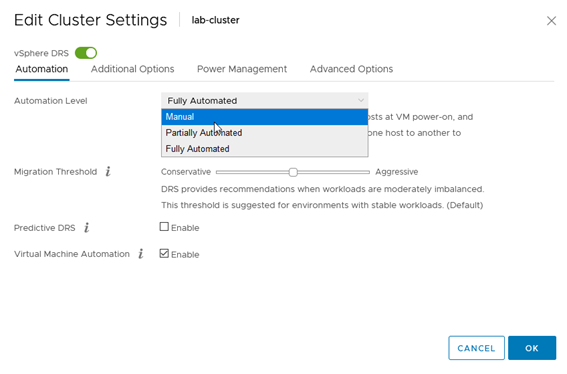The image size is (567, 374).
Task: Select the Automation tab
Action: 42,69
